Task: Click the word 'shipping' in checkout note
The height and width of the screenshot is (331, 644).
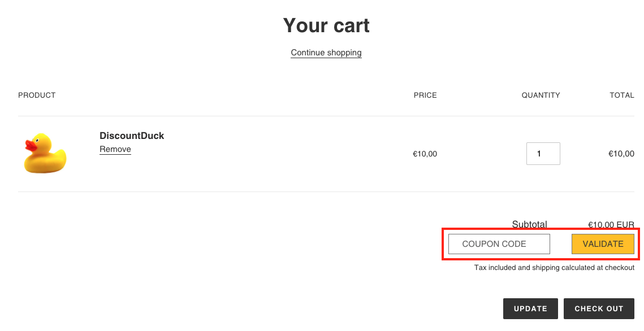Action: pyautogui.click(x=547, y=268)
